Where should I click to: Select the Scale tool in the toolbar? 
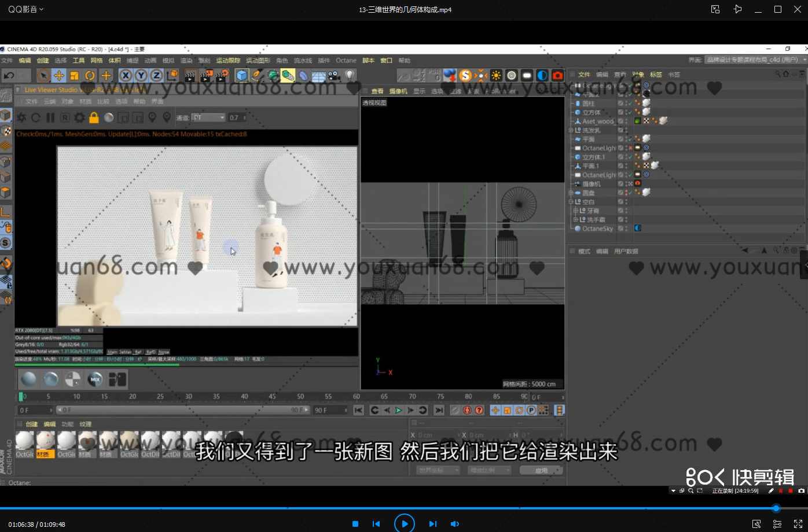pos(74,75)
